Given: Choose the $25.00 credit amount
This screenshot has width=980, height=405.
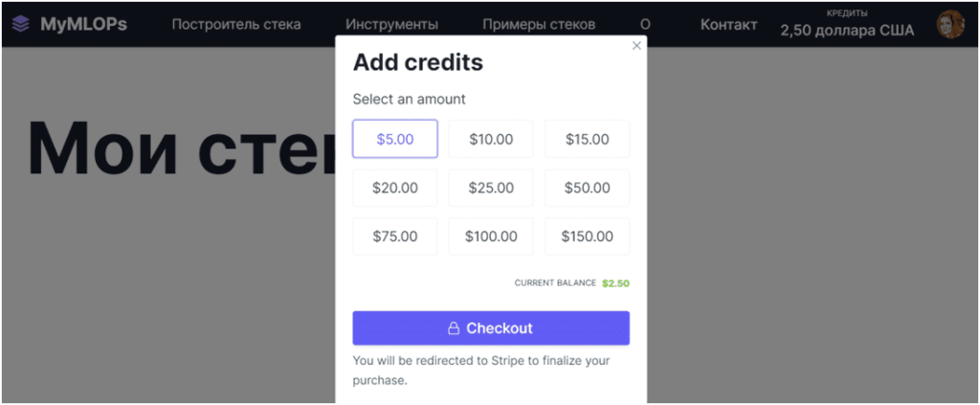Looking at the screenshot, I should coord(491,188).
